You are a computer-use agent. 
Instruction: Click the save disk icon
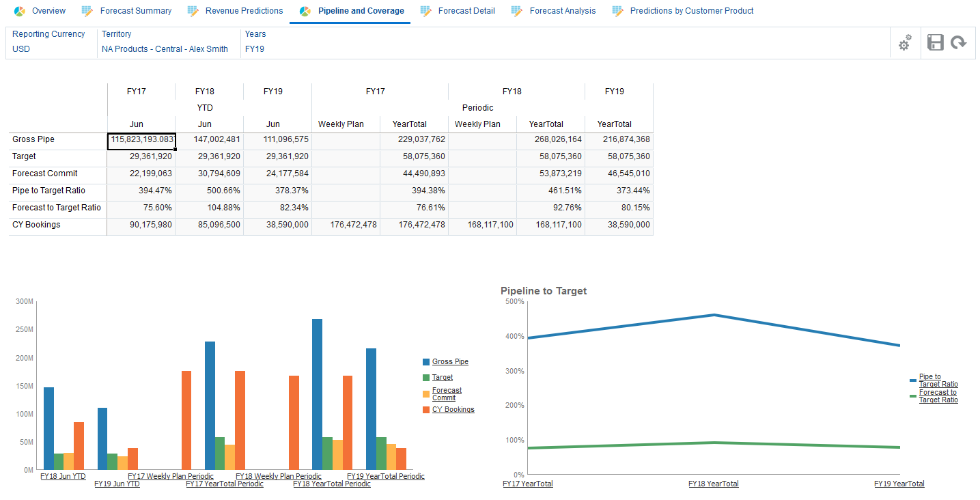point(935,42)
